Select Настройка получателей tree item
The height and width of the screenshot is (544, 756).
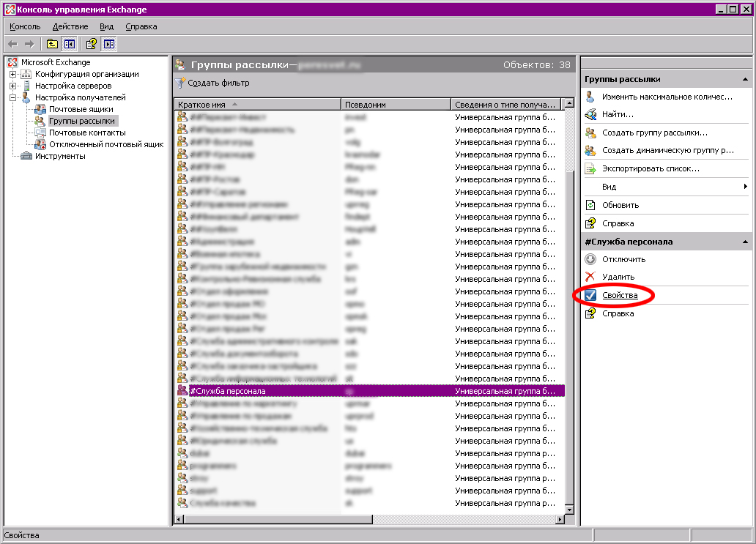81,97
